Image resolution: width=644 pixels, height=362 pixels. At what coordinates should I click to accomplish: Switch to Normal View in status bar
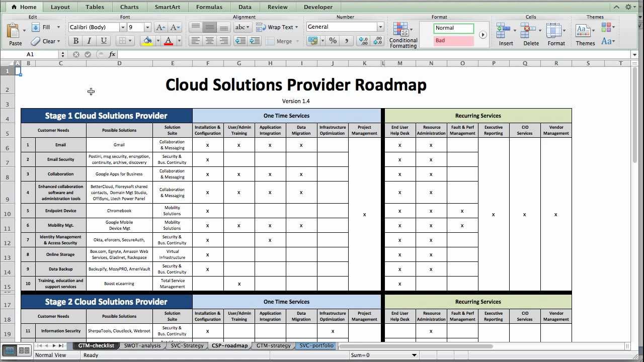(10, 350)
